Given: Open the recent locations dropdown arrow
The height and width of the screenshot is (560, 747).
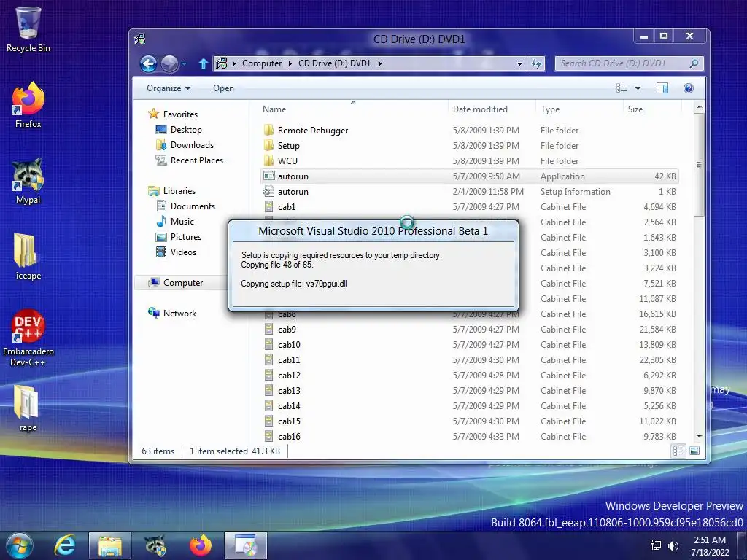Looking at the screenshot, I should coord(184,63).
